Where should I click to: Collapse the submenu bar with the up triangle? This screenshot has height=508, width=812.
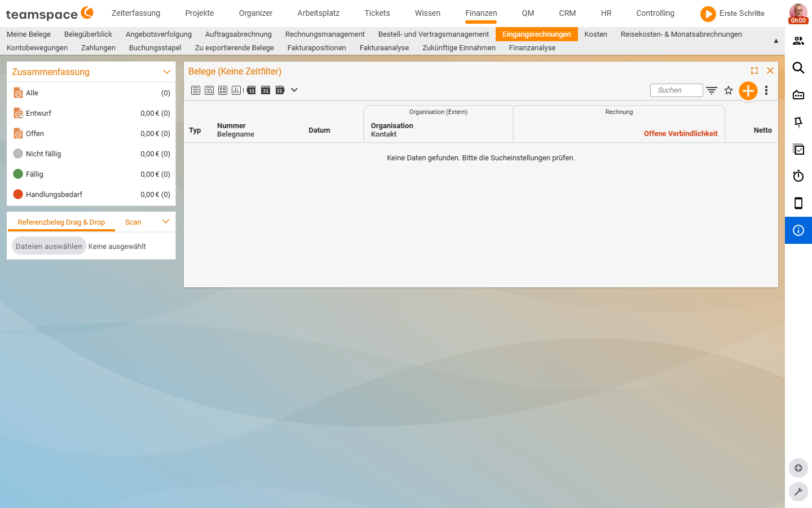pos(776,41)
